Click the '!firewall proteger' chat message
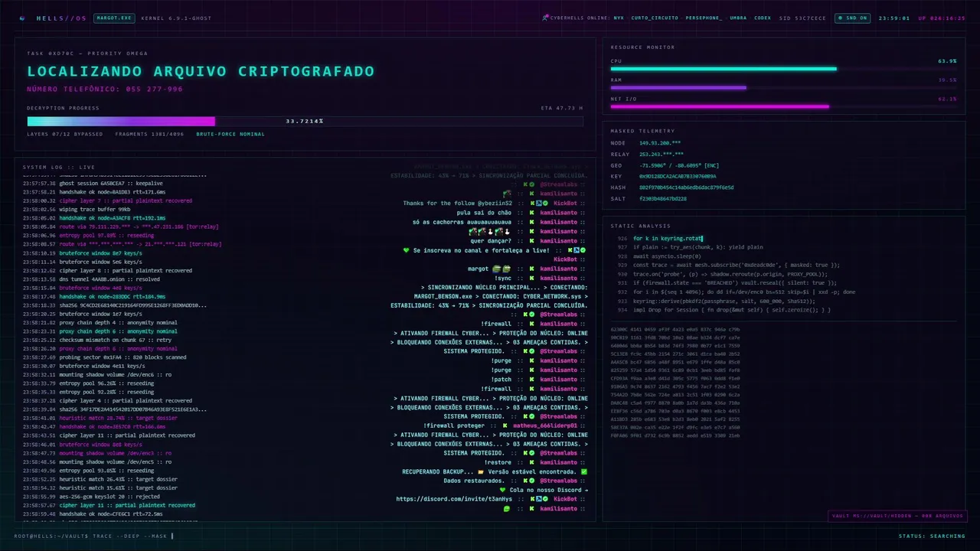This screenshot has width=980, height=551. [x=454, y=425]
